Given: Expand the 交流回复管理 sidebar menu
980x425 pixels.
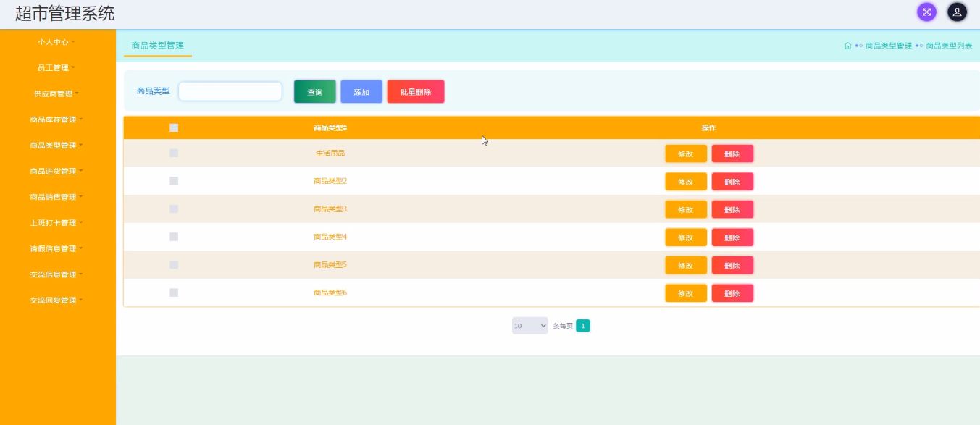Looking at the screenshot, I should click(x=56, y=300).
